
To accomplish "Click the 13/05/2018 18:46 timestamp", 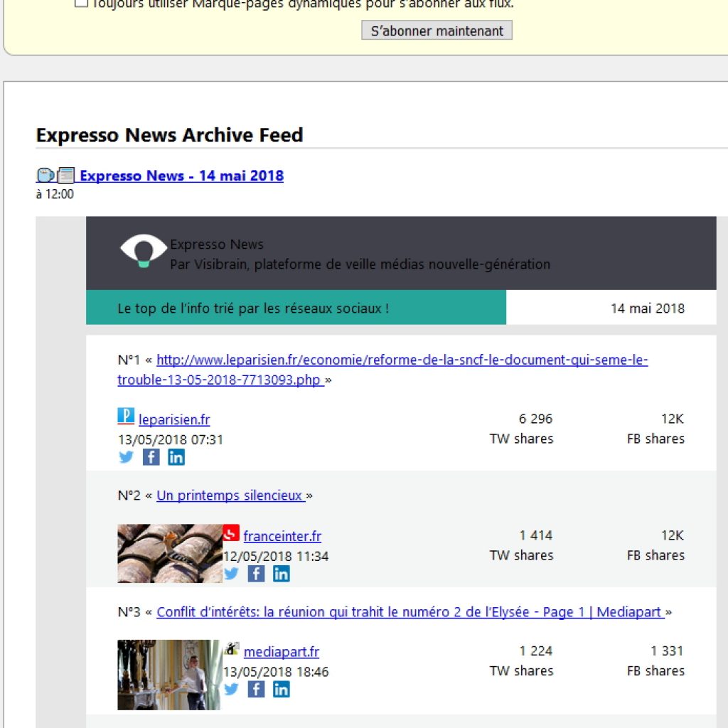I will (x=276, y=672).
